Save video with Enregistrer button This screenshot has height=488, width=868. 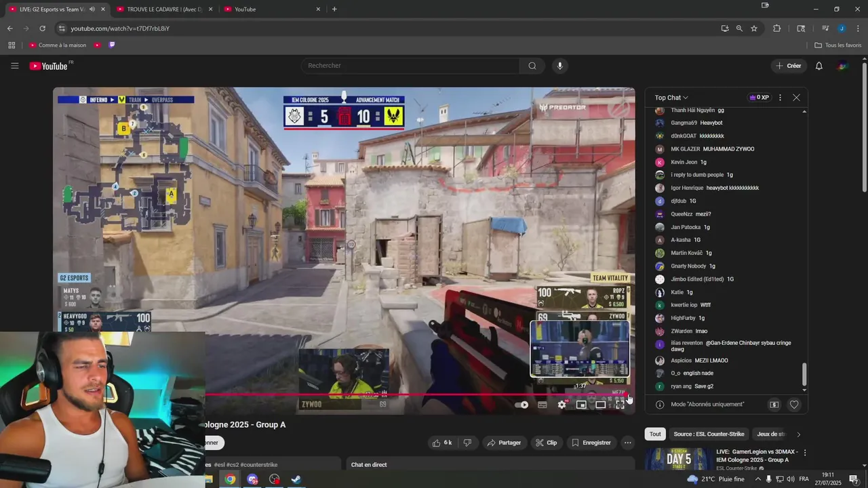[591, 443]
